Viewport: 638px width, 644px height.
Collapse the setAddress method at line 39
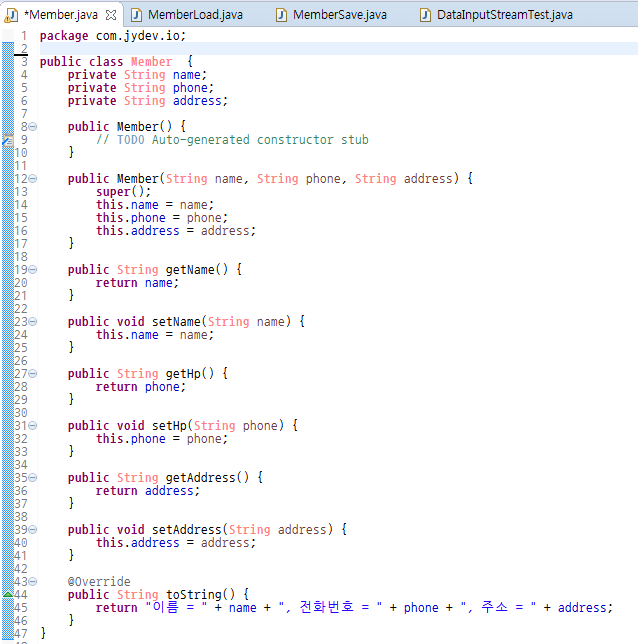coord(33,529)
